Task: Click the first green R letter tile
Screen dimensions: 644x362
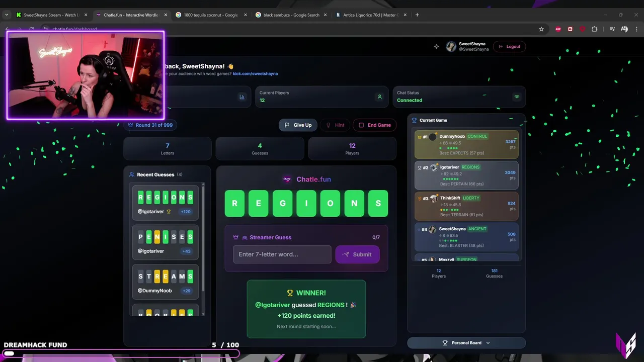Action: click(x=234, y=203)
